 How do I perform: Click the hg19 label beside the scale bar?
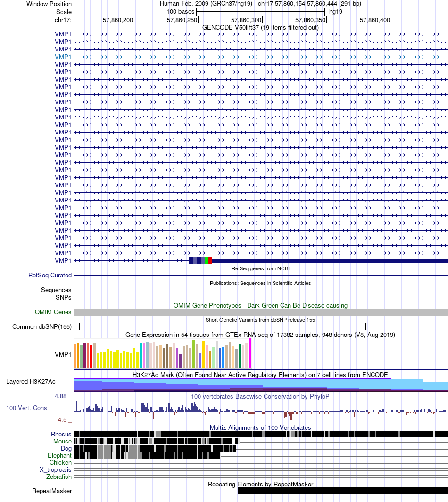coord(336,12)
